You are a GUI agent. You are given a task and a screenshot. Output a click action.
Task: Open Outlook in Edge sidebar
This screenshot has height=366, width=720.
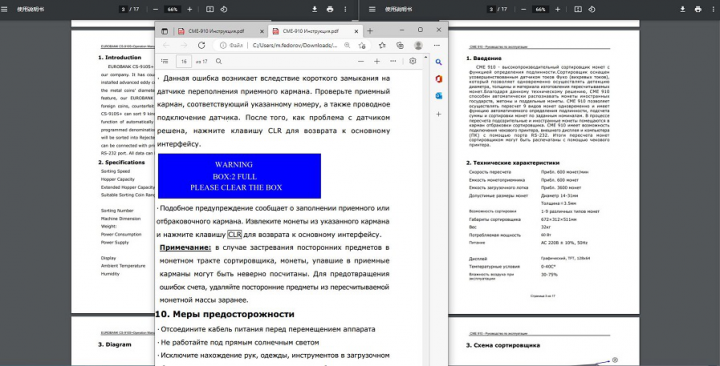click(439, 96)
